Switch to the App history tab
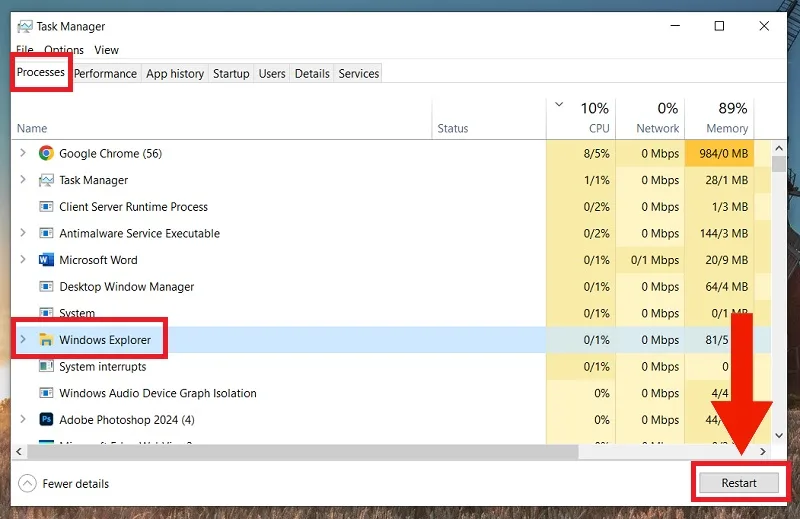Image resolution: width=800 pixels, height=519 pixels. click(x=175, y=73)
